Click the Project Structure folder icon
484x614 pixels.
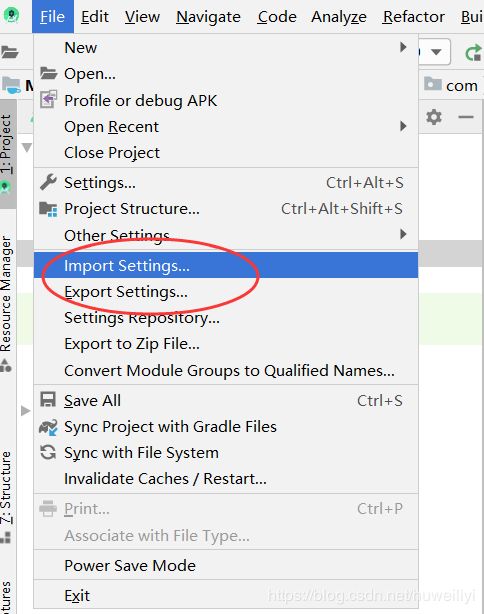pyautogui.click(x=49, y=209)
